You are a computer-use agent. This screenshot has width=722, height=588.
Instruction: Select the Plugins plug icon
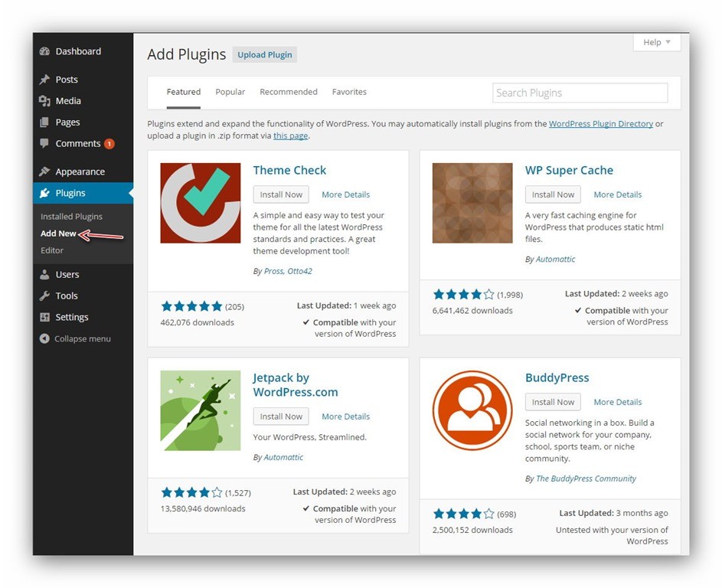tap(45, 193)
